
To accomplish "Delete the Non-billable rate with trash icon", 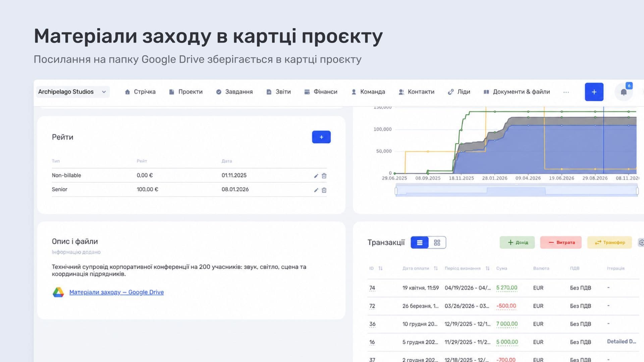I will [x=324, y=176].
